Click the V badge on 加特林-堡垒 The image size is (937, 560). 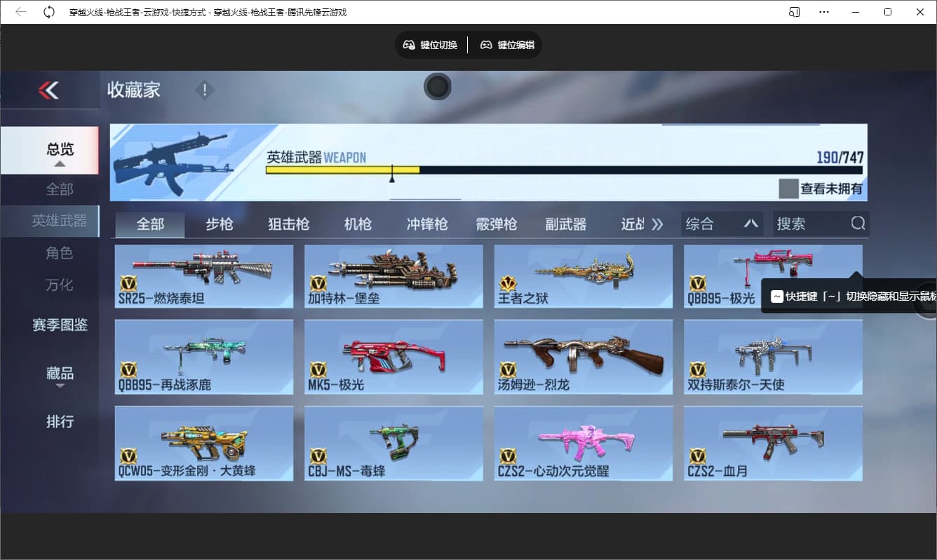[x=318, y=284]
